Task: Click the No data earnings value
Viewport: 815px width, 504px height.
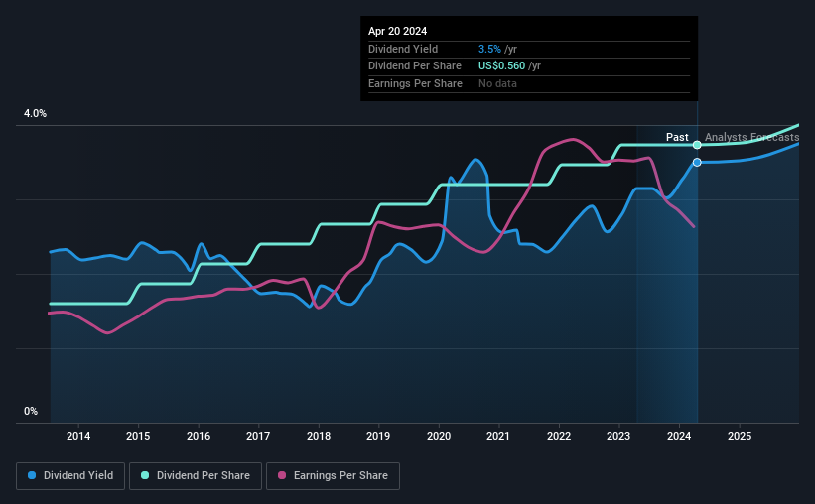Action: coord(497,83)
